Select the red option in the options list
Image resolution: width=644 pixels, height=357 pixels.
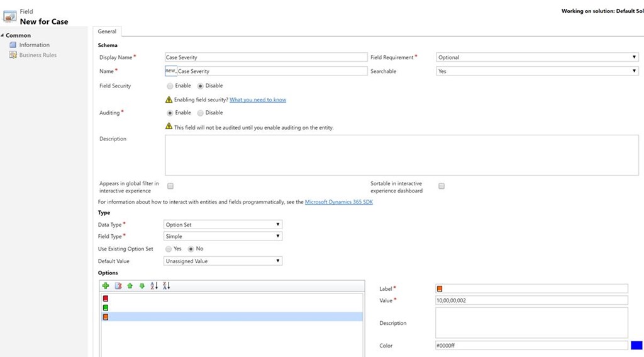coord(106,298)
